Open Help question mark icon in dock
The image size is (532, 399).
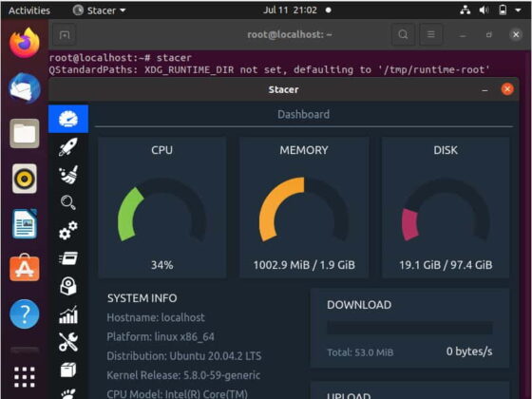click(x=25, y=314)
